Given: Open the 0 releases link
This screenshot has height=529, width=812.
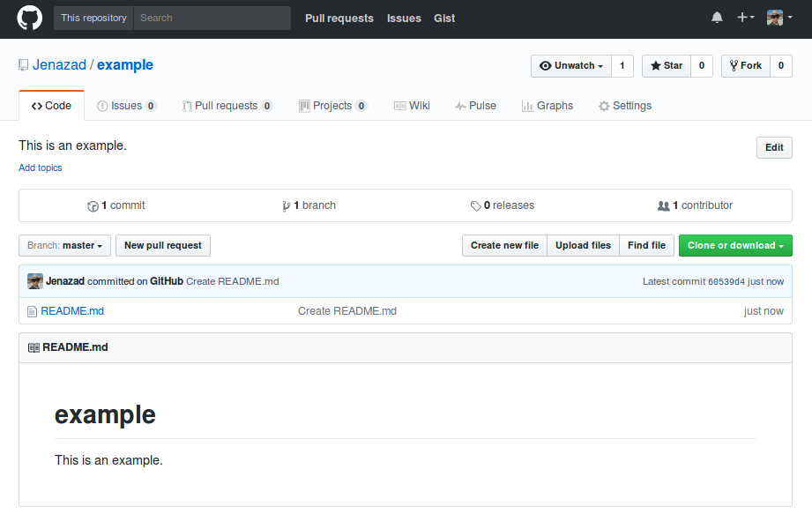Looking at the screenshot, I should [x=503, y=205].
